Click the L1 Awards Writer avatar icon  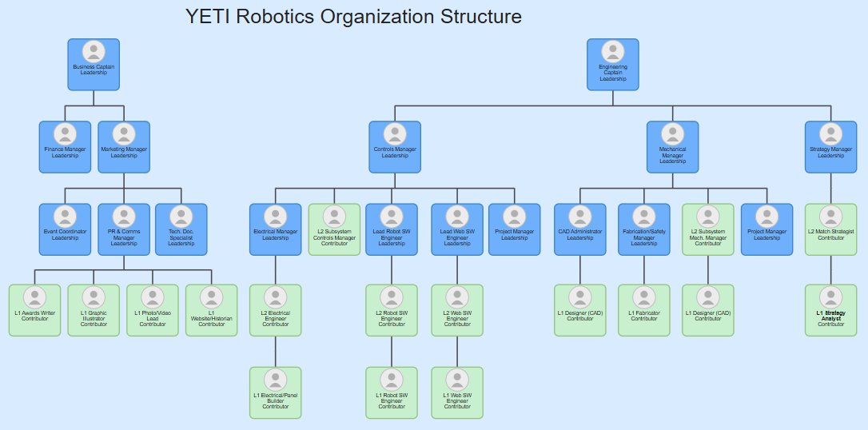click(35, 297)
